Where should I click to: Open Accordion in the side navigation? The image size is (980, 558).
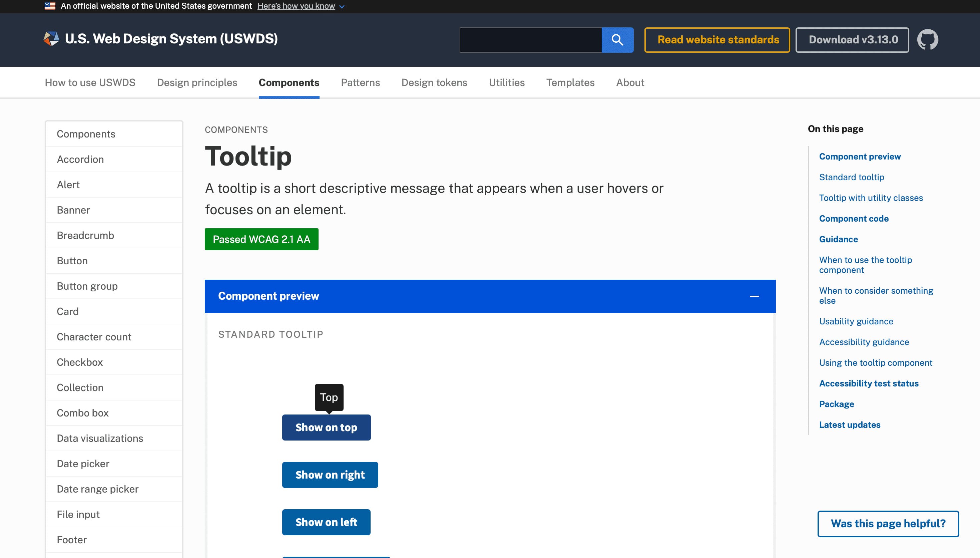point(80,160)
